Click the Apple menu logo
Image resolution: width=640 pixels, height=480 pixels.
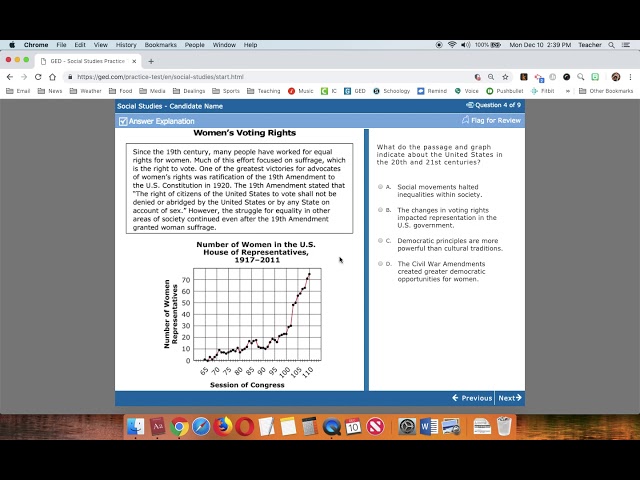coord(12,45)
